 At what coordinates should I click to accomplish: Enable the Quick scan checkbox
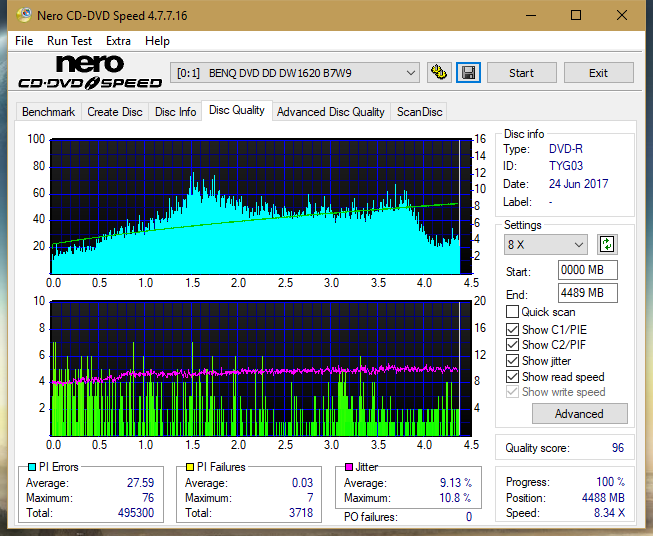click(512, 312)
